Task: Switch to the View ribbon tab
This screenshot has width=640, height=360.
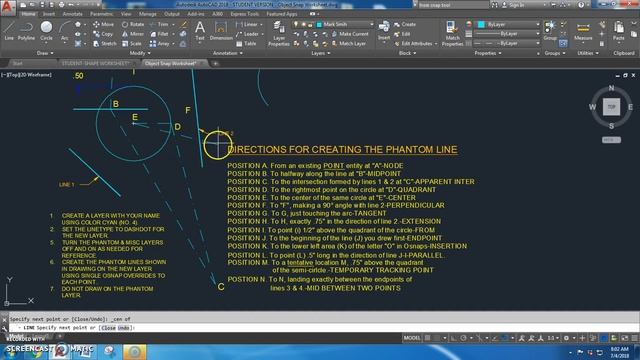Action: coord(126,14)
